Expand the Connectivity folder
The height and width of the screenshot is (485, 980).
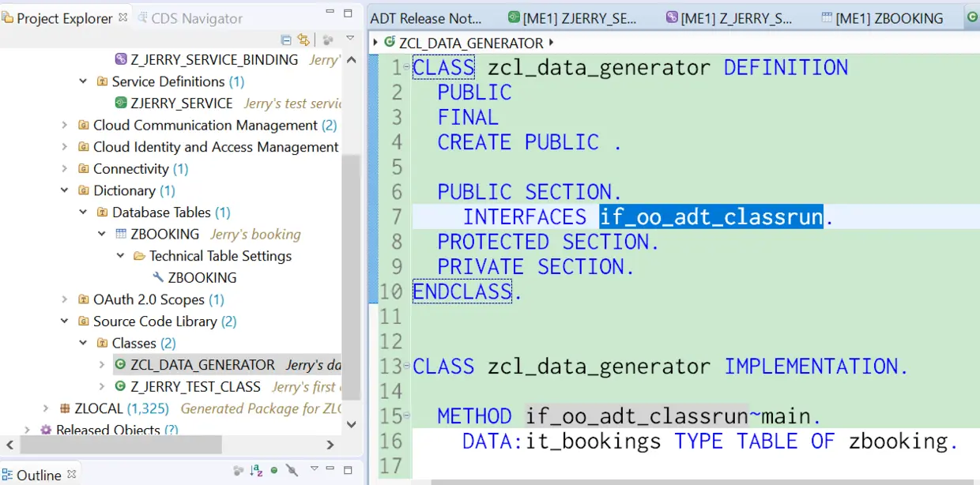coord(65,168)
